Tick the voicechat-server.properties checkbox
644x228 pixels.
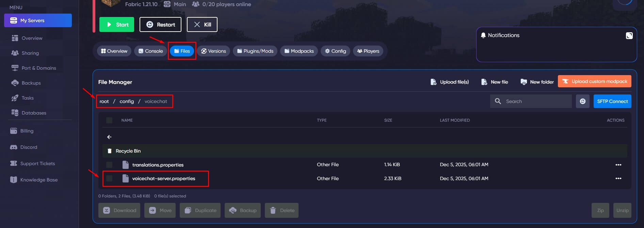tap(109, 178)
